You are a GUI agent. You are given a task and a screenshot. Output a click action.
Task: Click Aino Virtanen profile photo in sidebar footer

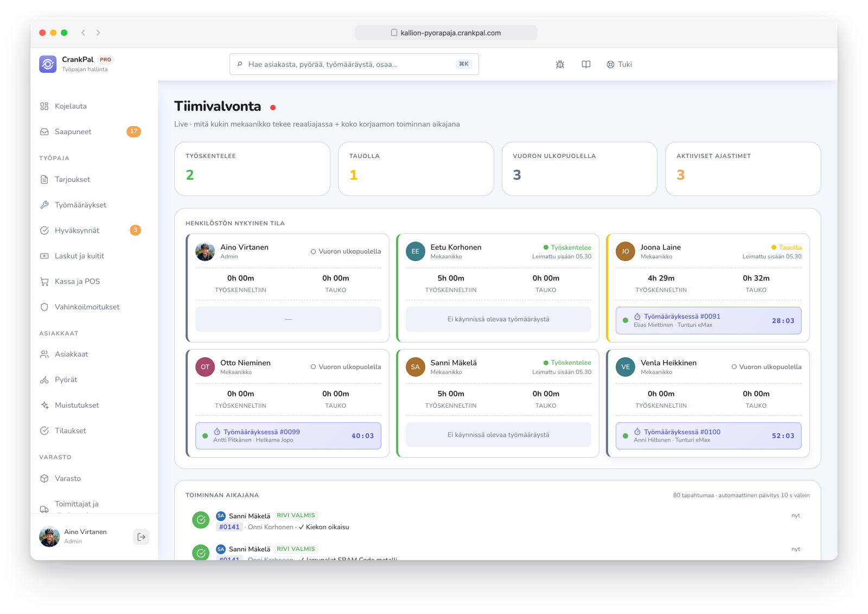pos(49,537)
